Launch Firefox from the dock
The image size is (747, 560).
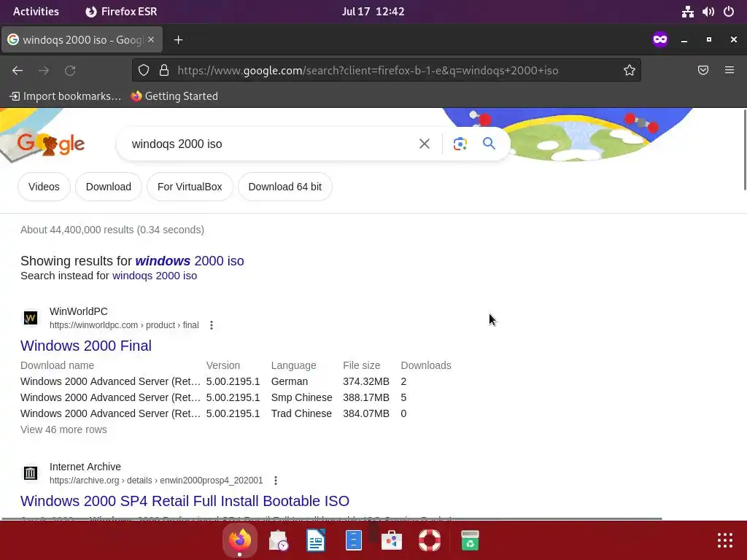[239, 540]
